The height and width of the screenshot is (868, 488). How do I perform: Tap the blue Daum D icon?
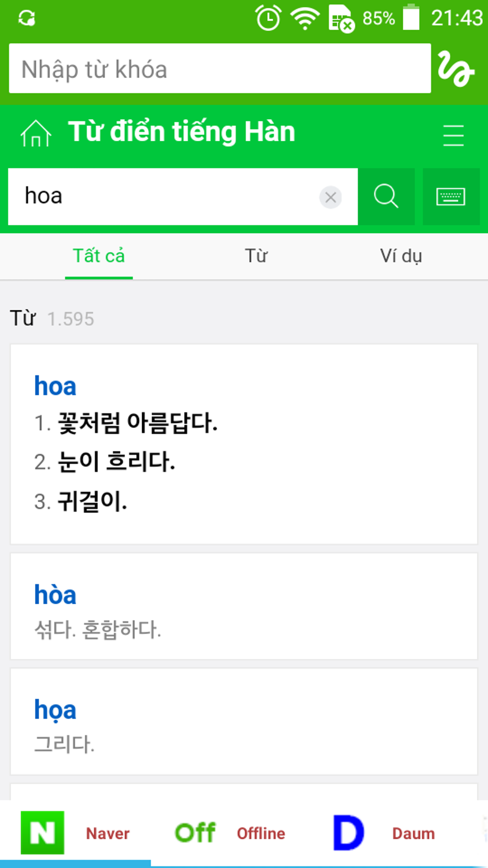click(348, 833)
